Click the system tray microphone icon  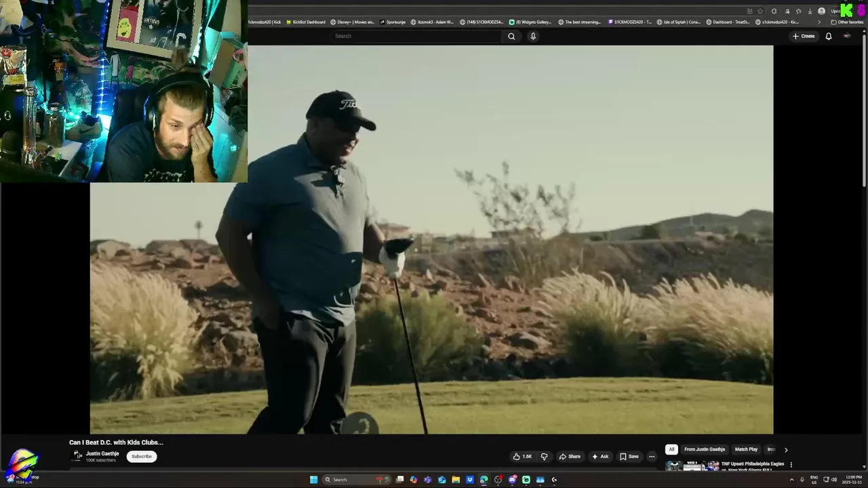coord(803,480)
